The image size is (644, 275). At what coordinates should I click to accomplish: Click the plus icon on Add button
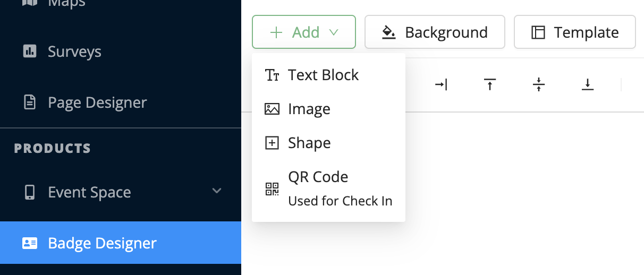[x=276, y=32]
